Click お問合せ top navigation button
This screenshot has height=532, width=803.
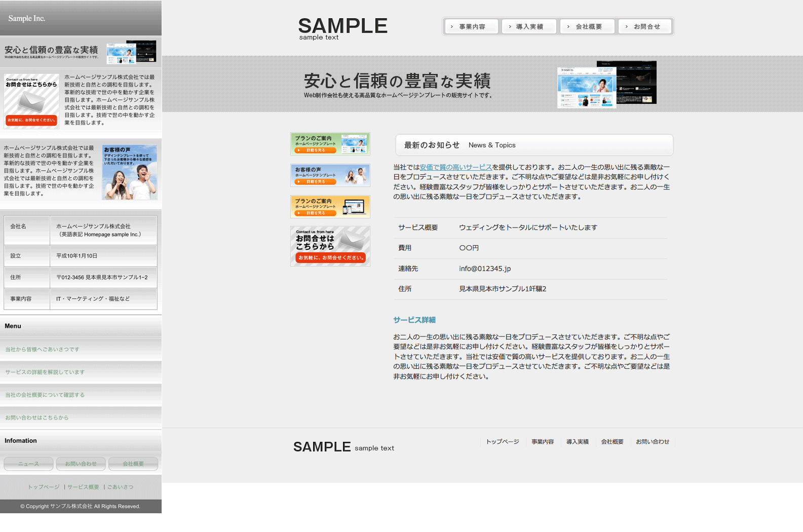click(x=646, y=27)
